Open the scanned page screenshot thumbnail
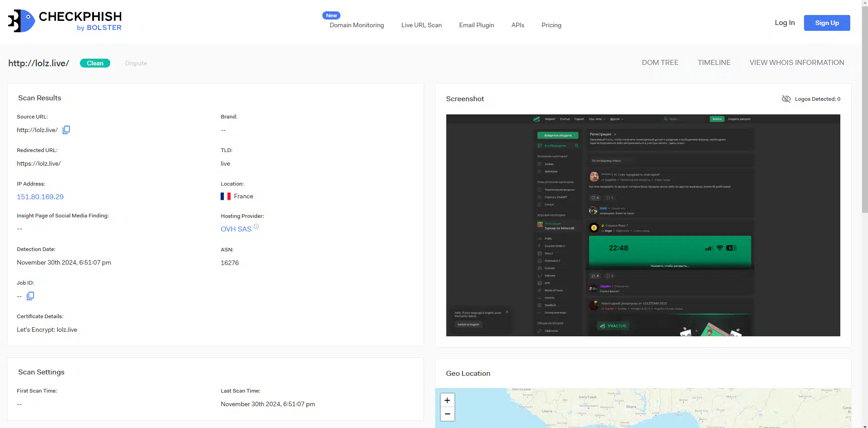Viewport: 868px width, 428px height. pos(643,225)
